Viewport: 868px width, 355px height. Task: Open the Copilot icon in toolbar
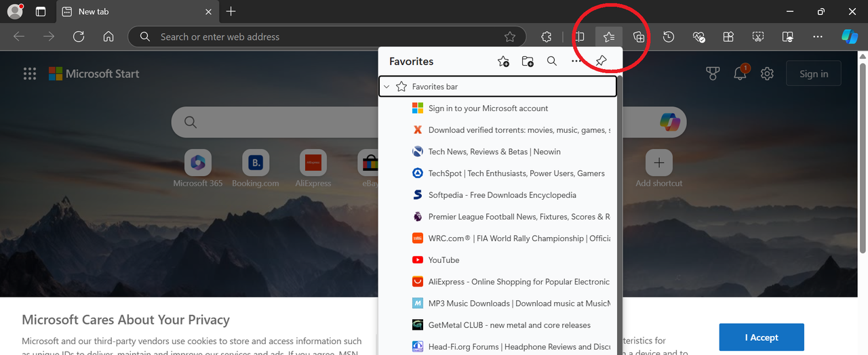[850, 37]
